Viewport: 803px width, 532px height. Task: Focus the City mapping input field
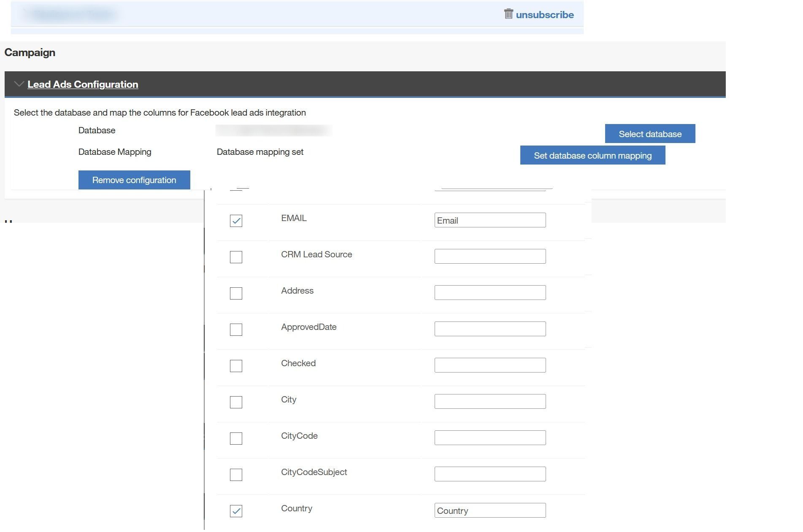(489, 402)
